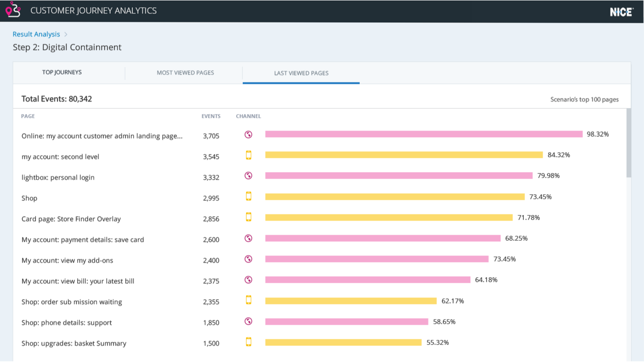Click 'Shop: upgrades: basket Summary' page name
The width and height of the screenshot is (644, 362).
click(74, 344)
